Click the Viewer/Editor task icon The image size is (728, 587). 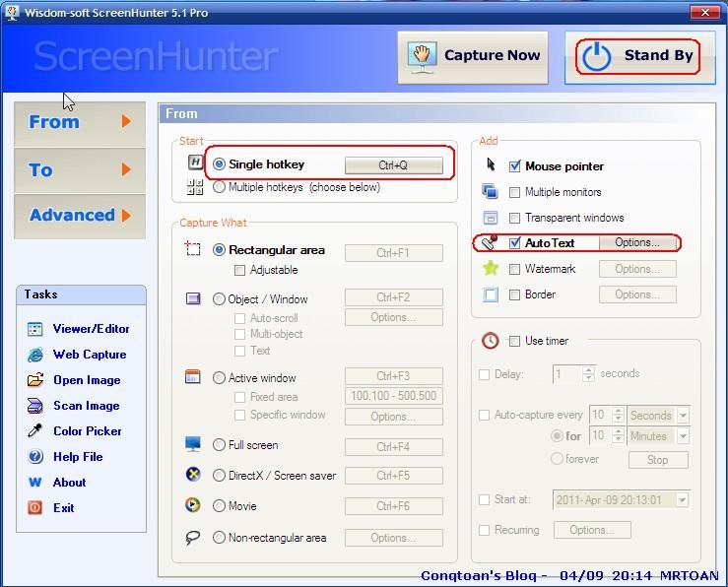point(35,329)
